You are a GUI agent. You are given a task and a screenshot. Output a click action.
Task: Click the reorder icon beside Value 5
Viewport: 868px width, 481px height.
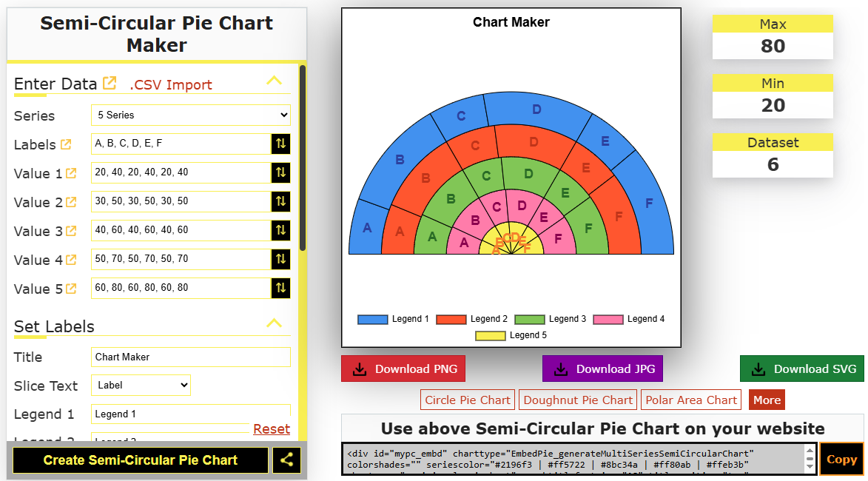281,288
